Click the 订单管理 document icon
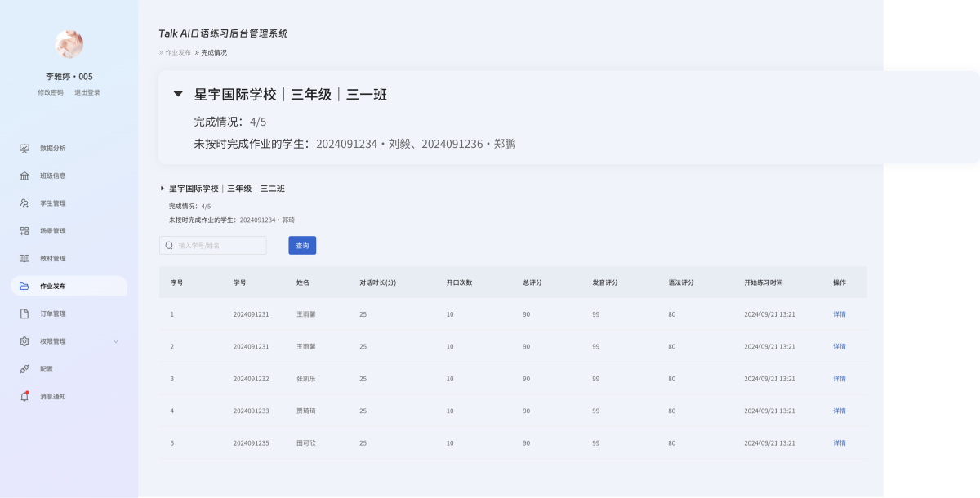 pyautogui.click(x=24, y=313)
